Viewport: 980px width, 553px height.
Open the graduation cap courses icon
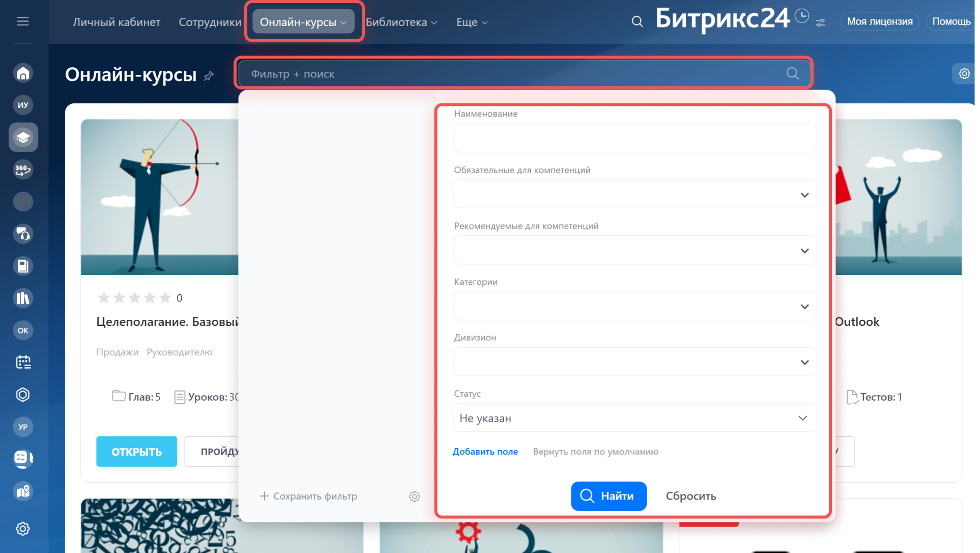point(23,137)
